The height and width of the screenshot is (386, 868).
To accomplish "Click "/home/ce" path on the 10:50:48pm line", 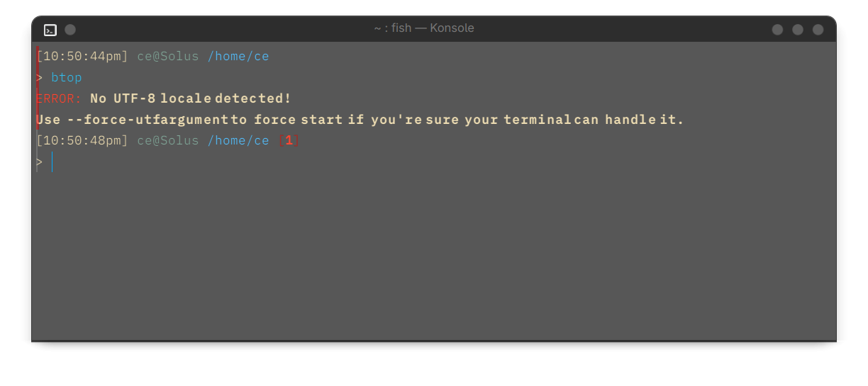I will click(x=238, y=141).
